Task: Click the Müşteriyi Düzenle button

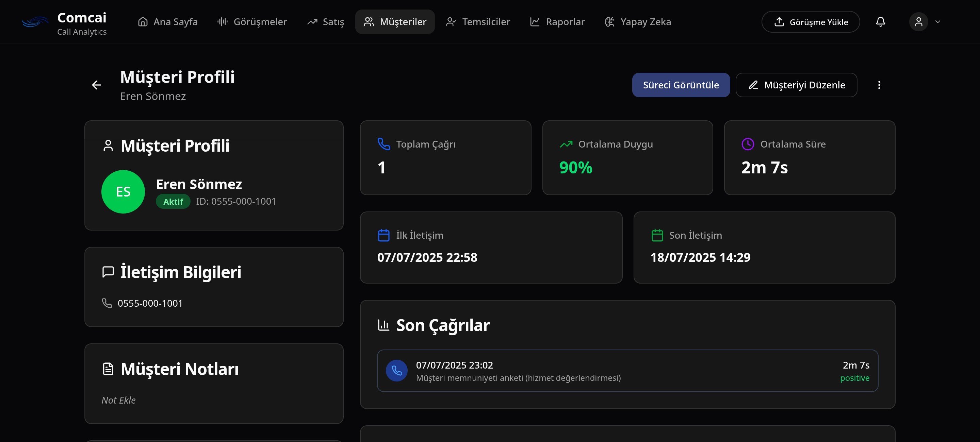Action: (796, 85)
